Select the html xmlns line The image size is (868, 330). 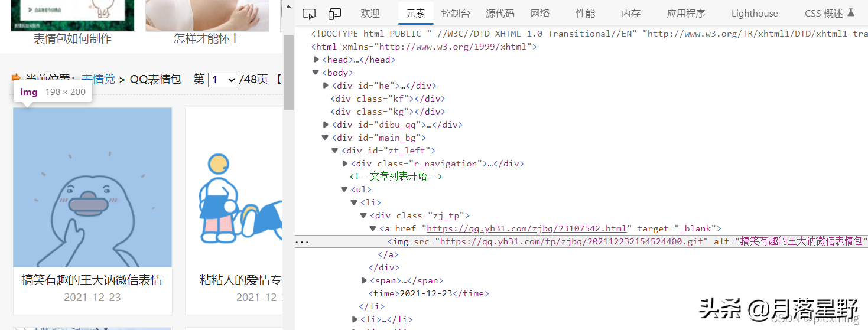pos(424,47)
